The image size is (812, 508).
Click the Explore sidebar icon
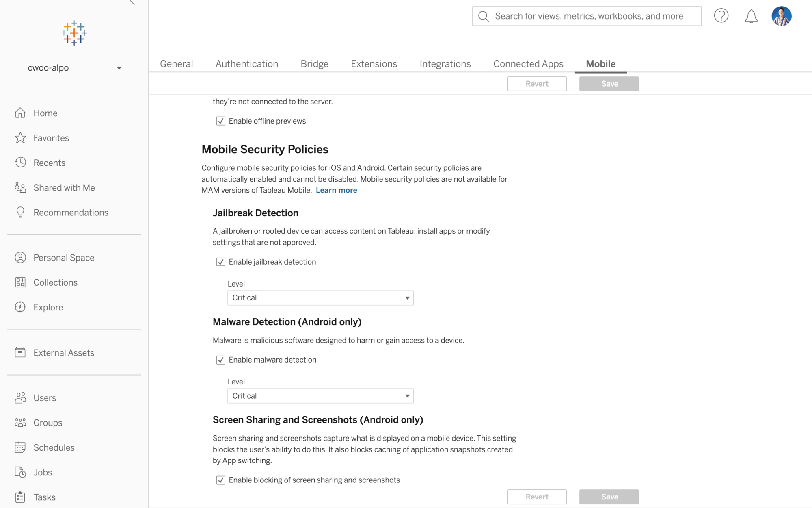tap(20, 307)
